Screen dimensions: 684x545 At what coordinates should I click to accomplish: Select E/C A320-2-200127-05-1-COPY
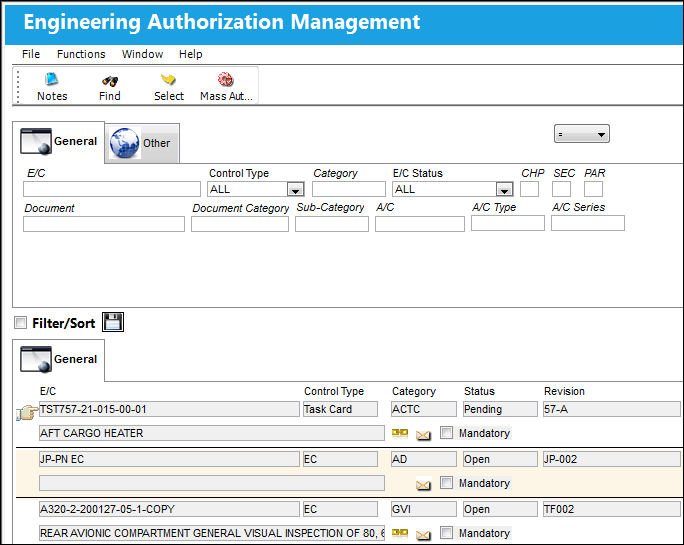(x=169, y=509)
